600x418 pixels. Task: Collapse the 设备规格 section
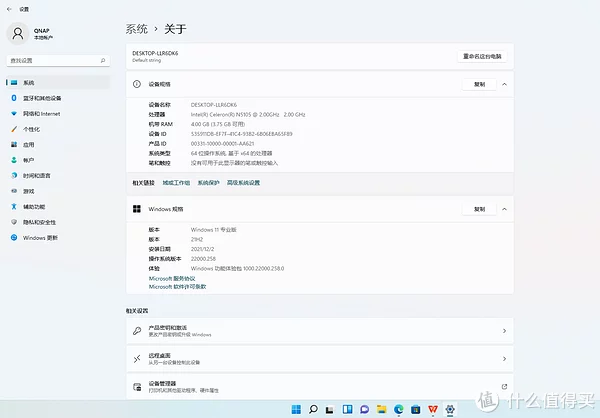(504, 84)
